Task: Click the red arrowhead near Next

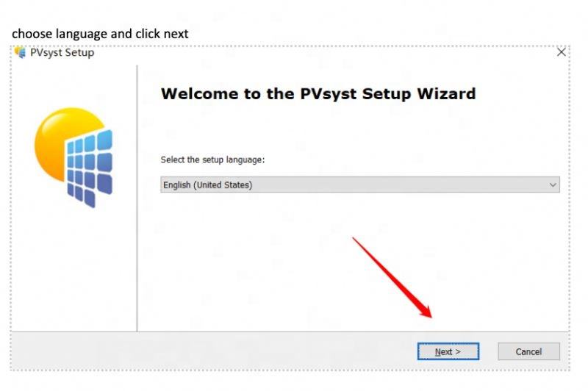Action: [426, 311]
